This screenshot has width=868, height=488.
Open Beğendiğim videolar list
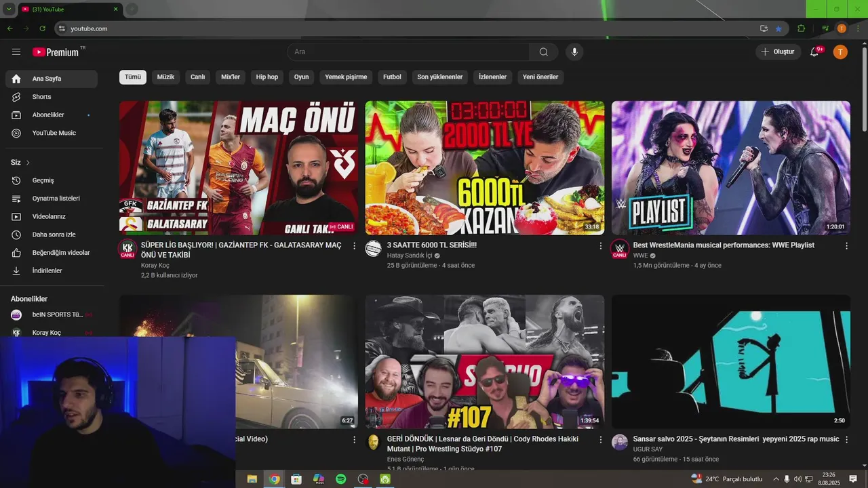tap(52, 253)
